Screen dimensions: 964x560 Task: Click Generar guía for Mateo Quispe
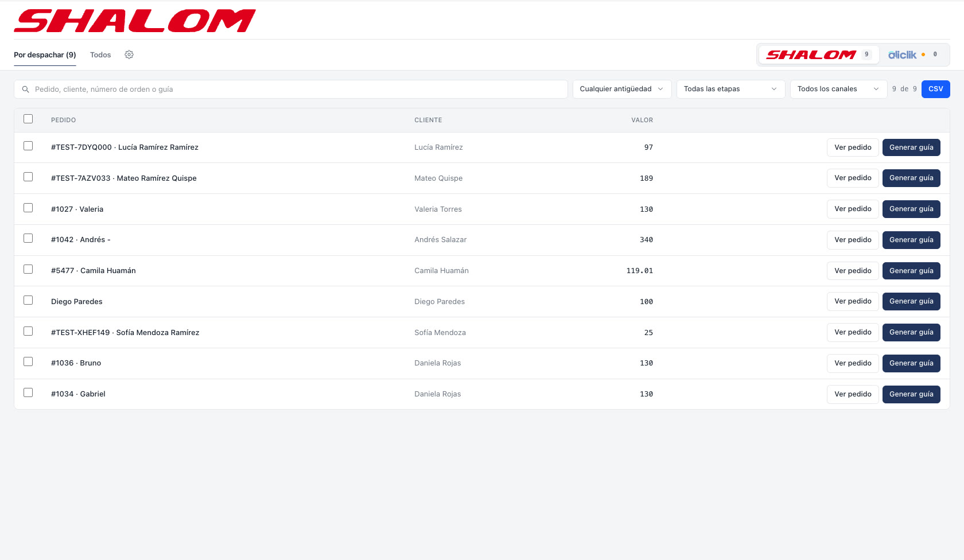(911, 178)
